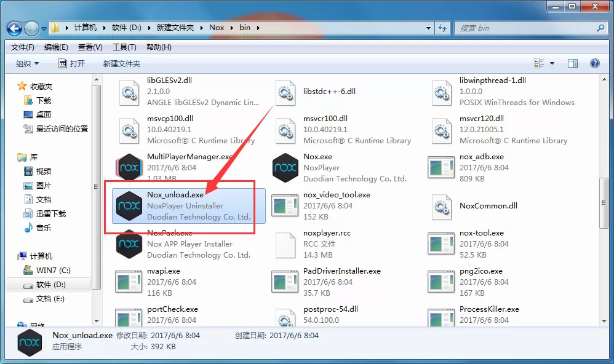Select the msvcr120.dll icon

[442, 130]
